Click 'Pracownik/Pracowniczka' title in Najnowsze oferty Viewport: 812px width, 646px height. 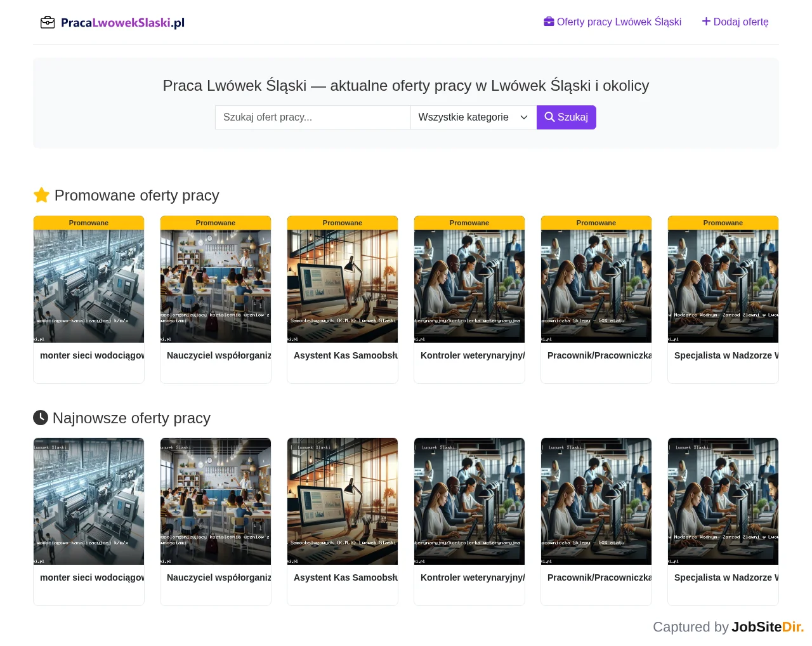pos(599,577)
